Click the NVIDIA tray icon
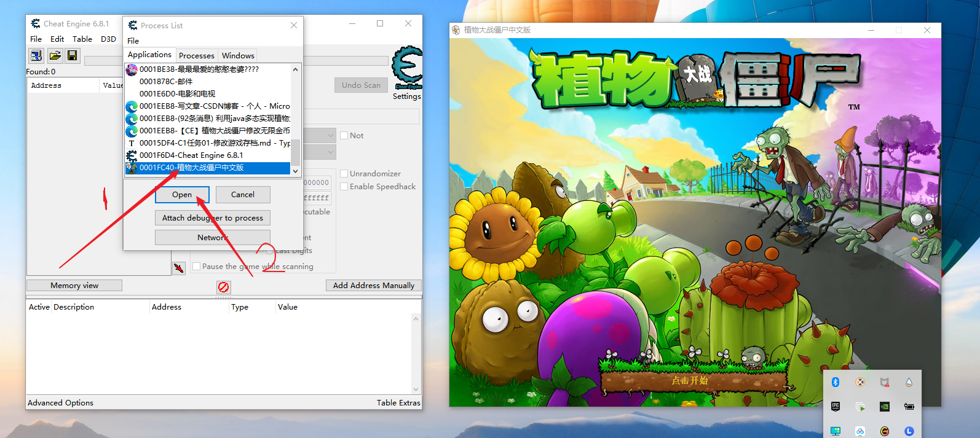 pyautogui.click(x=885, y=407)
